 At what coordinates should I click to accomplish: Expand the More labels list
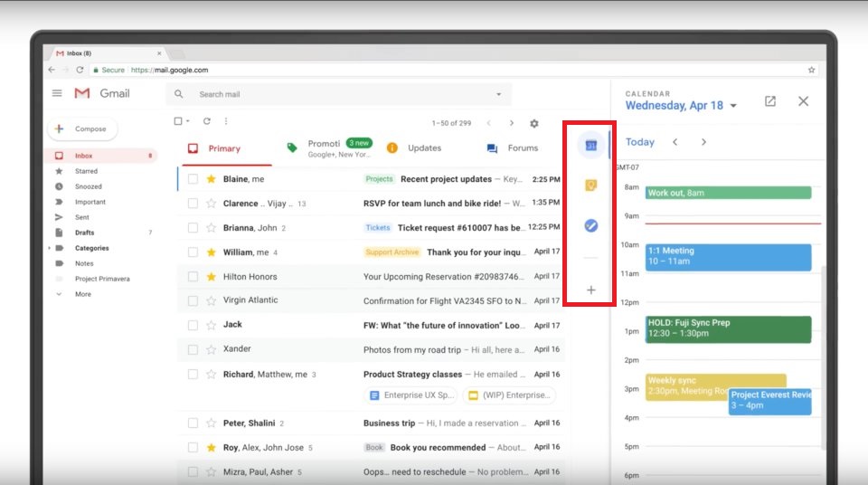(59, 294)
